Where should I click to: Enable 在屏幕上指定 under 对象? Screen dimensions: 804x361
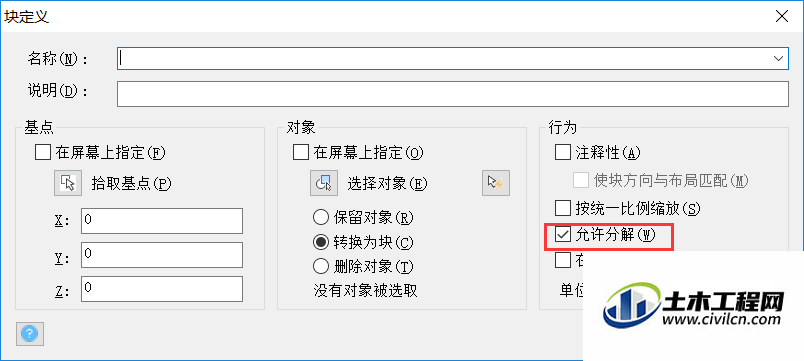(300, 152)
